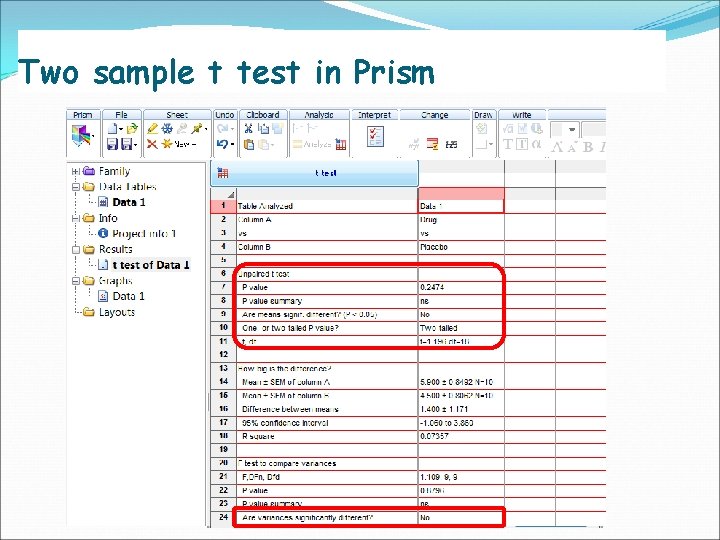
Task: Delete the sheet with the red X icon
Action: tap(152, 144)
